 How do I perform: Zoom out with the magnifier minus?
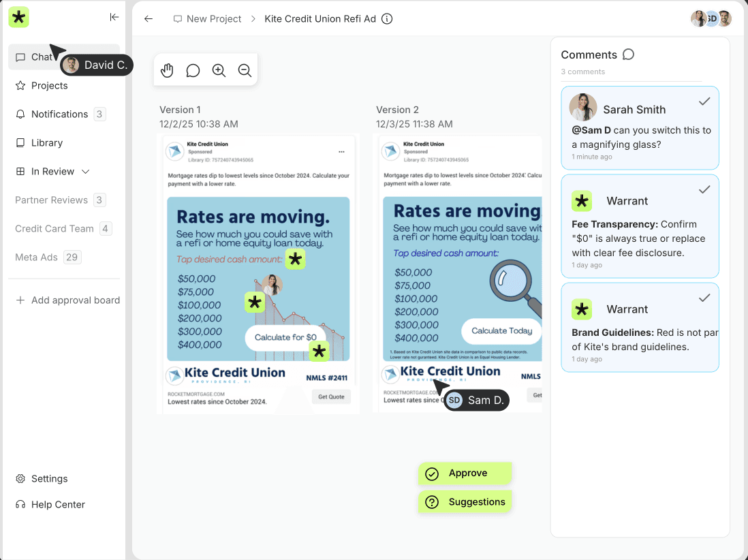point(245,70)
